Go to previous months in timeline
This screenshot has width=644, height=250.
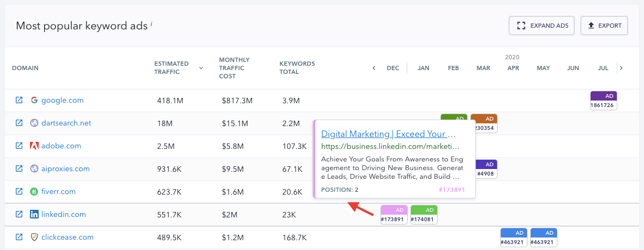[x=374, y=68]
